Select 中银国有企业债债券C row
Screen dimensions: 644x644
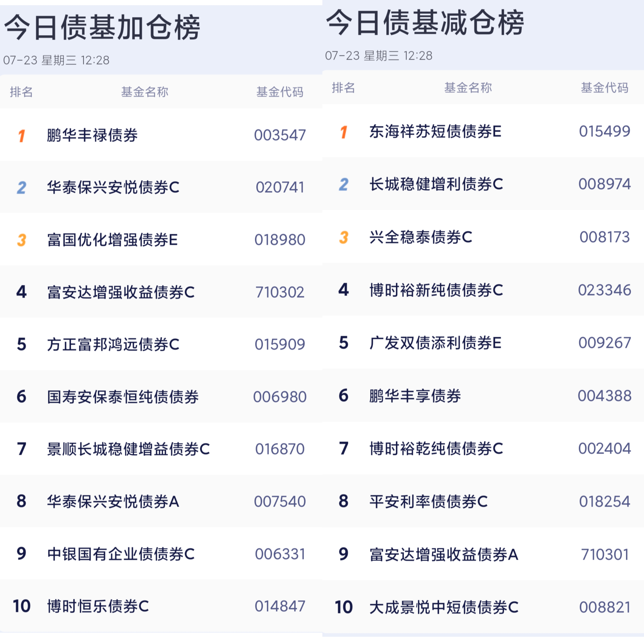[161, 554]
